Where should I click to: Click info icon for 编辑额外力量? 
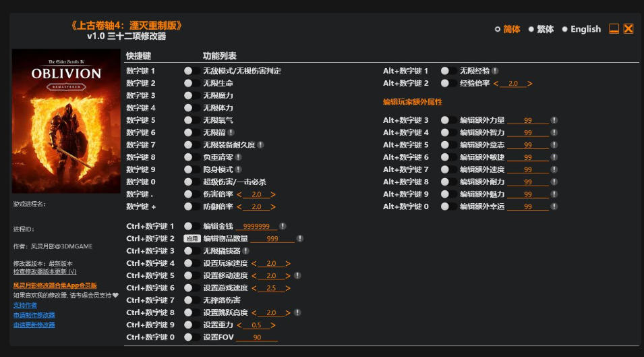click(x=554, y=120)
